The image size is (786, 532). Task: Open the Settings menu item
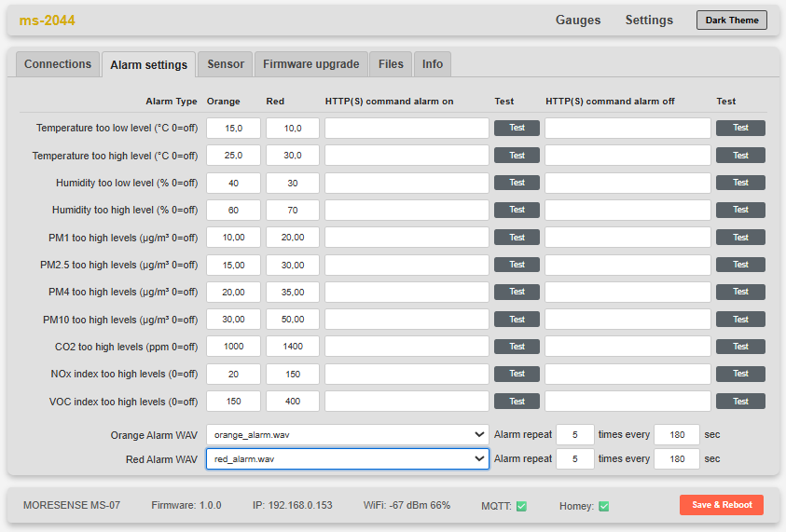tap(649, 20)
